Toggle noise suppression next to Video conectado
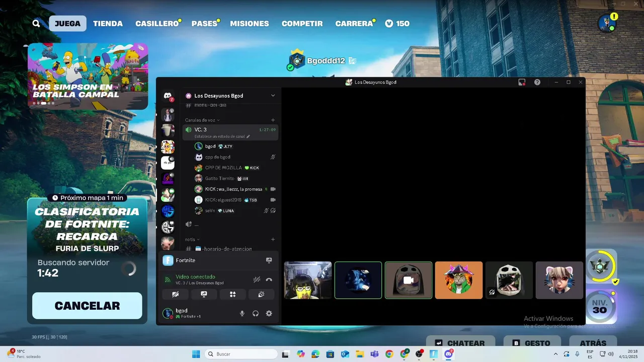 coord(257,280)
